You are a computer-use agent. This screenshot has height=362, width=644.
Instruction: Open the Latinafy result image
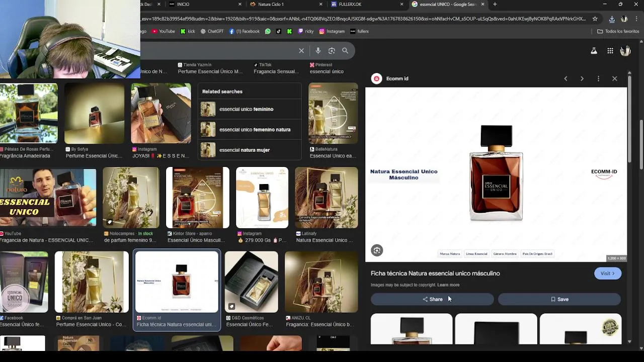[x=326, y=198]
